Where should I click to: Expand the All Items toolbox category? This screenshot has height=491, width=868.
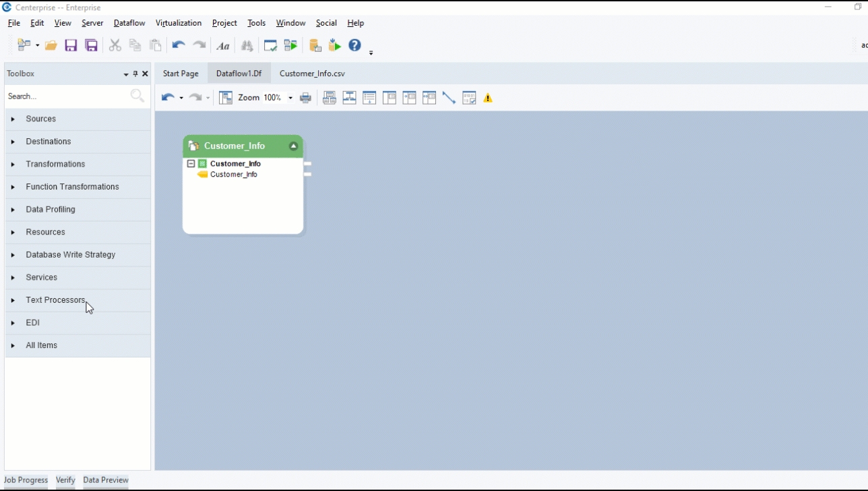point(13,345)
